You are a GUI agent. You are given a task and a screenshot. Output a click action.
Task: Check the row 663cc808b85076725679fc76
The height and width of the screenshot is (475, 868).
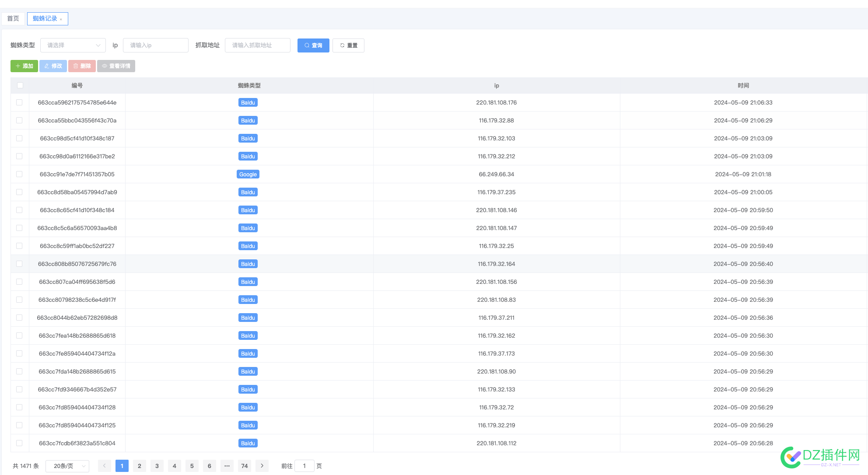(19, 264)
